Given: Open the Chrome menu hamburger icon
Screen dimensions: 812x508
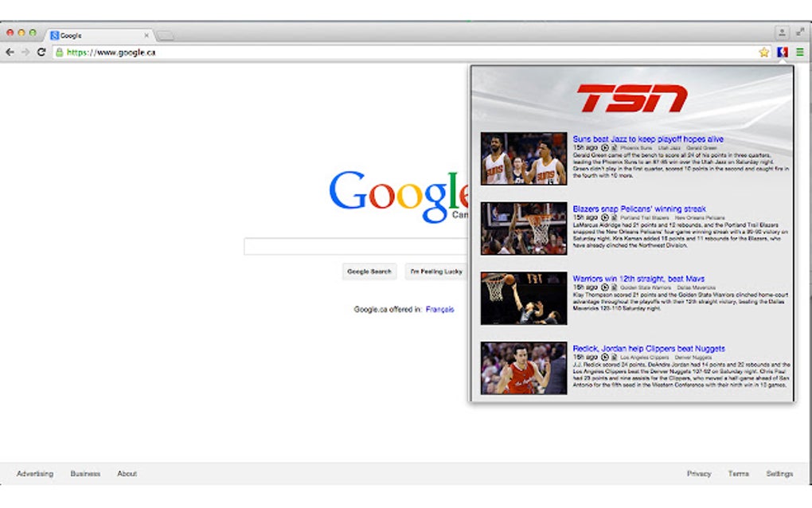Looking at the screenshot, I should point(798,51).
